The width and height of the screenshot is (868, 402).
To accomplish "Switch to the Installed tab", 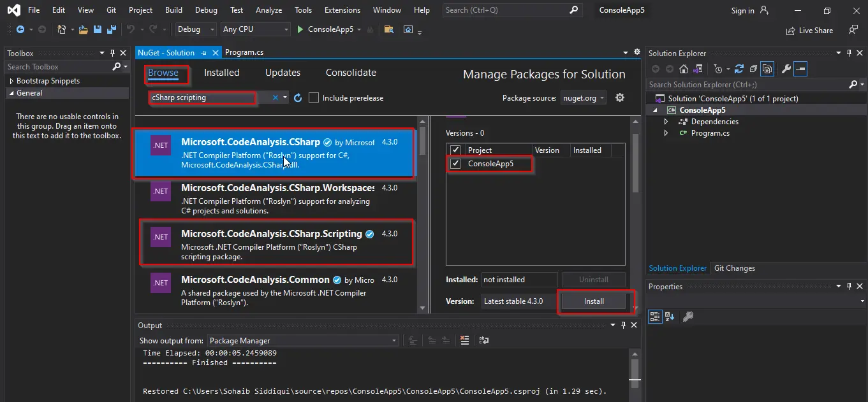I will tap(221, 73).
